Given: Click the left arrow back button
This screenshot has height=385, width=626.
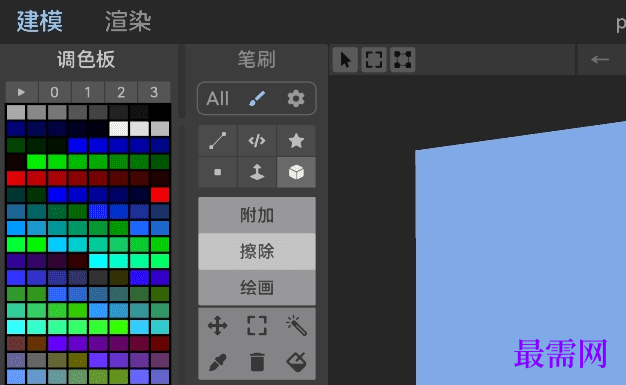Looking at the screenshot, I should click(x=600, y=60).
